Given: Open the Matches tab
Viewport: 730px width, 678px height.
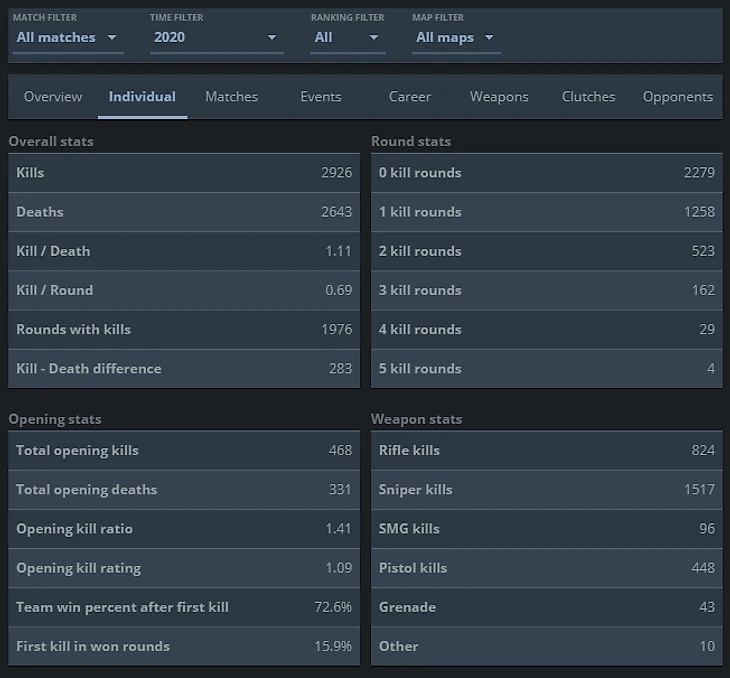Looking at the screenshot, I should pyautogui.click(x=231, y=97).
